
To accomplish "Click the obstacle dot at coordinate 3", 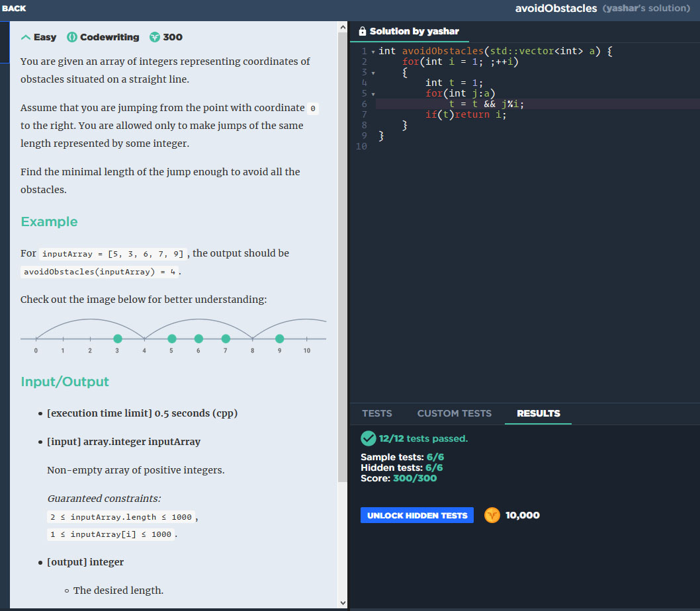I will [118, 339].
